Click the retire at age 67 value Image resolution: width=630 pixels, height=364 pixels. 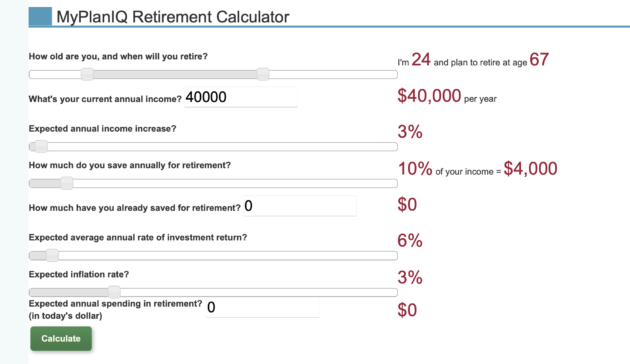(x=539, y=59)
